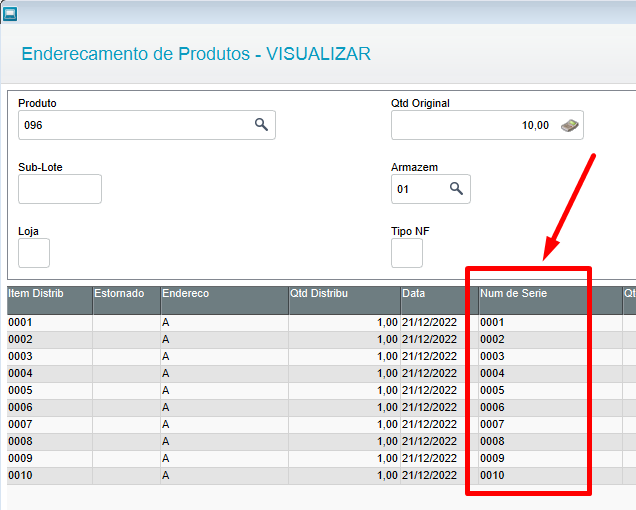The image size is (636, 510).
Task: Click the Endereco column header
Action: (x=225, y=300)
